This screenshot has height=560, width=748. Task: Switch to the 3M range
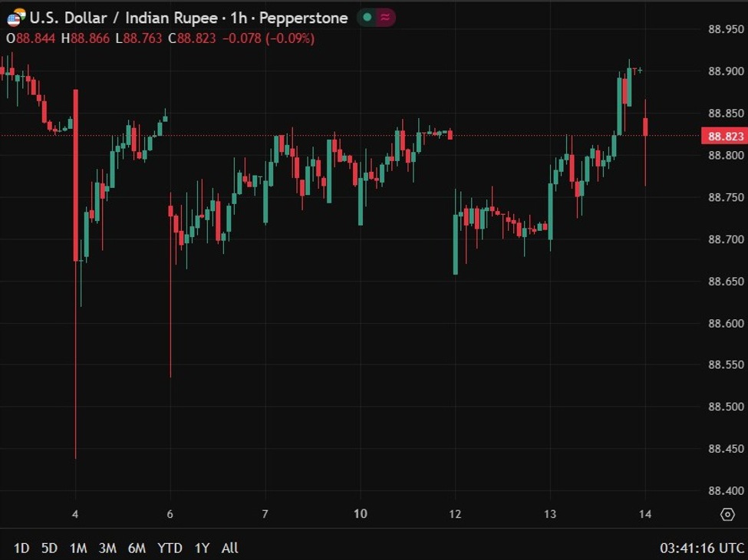coord(107,548)
